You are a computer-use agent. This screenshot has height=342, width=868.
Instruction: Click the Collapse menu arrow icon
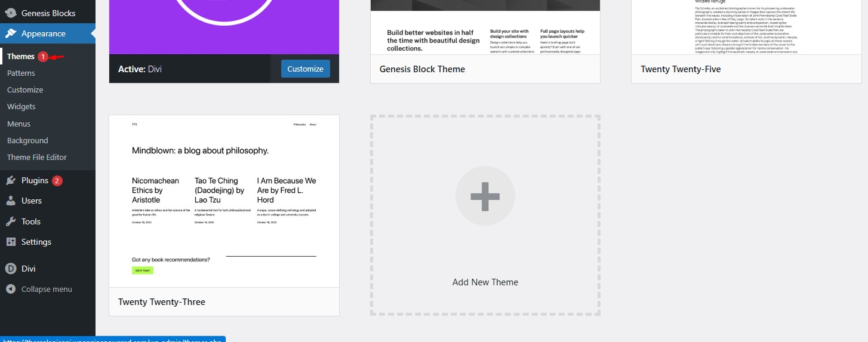click(x=11, y=289)
